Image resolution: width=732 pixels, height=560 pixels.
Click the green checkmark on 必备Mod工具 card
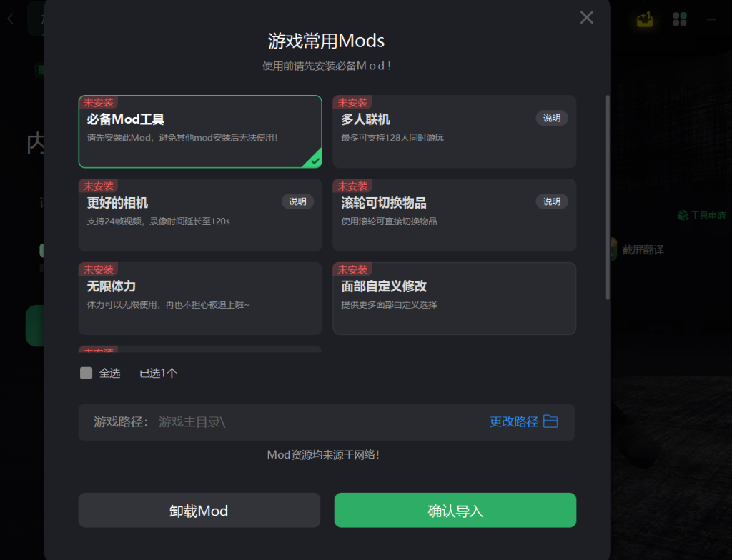click(x=315, y=161)
